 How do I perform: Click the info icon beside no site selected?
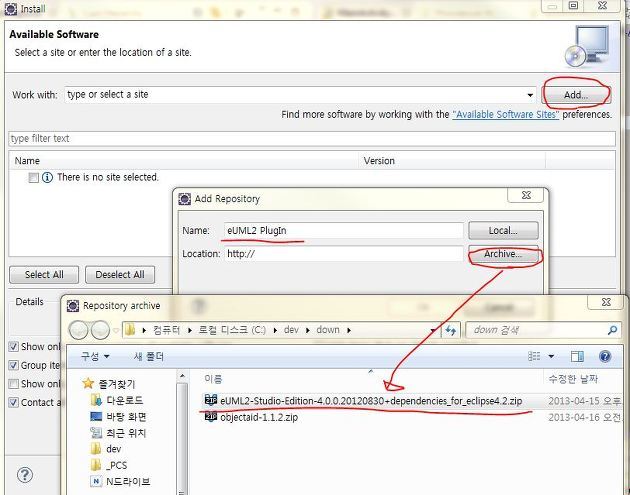(47, 177)
